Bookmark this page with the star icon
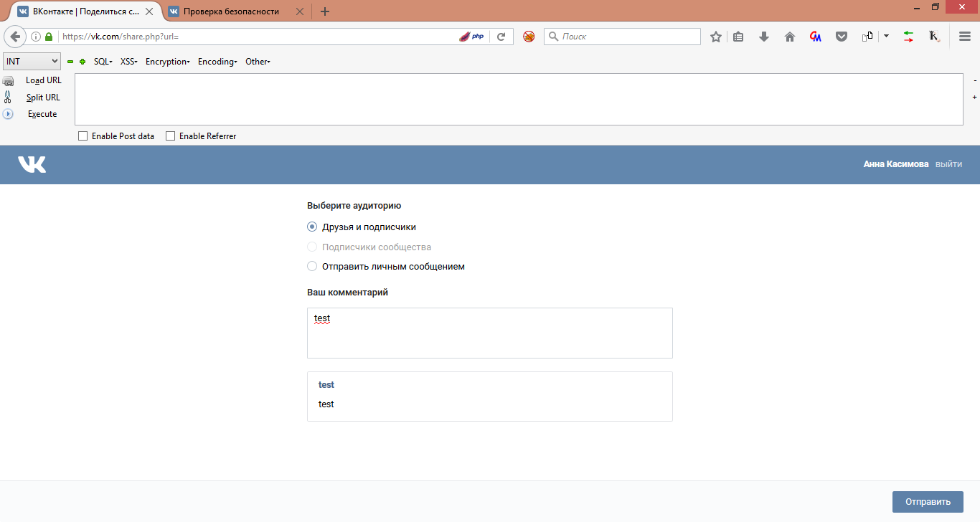980x522 pixels. coord(715,37)
